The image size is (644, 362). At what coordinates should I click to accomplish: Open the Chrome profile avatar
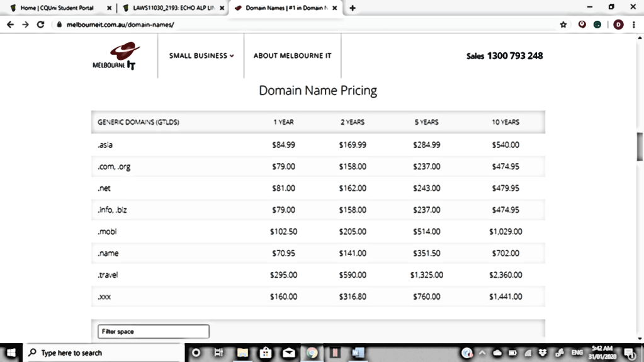(x=618, y=25)
